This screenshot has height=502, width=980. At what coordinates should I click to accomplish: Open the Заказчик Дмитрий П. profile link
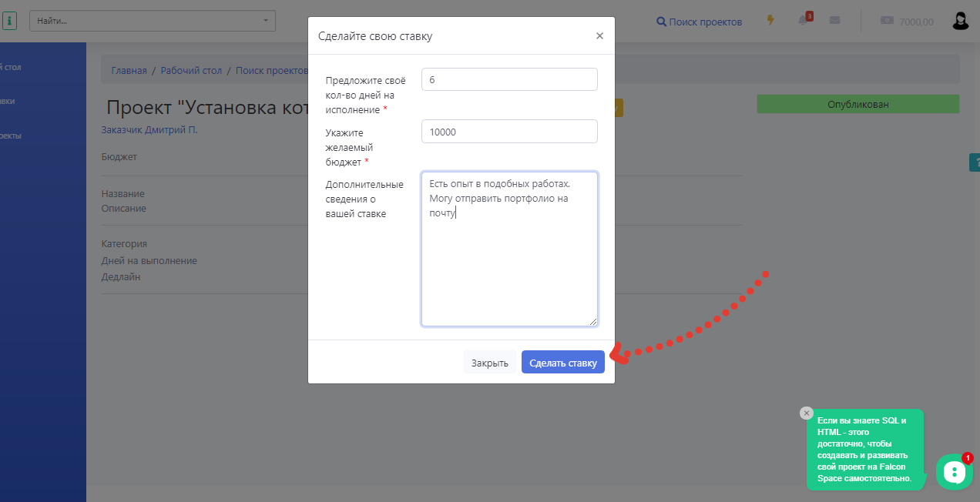pyautogui.click(x=148, y=131)
